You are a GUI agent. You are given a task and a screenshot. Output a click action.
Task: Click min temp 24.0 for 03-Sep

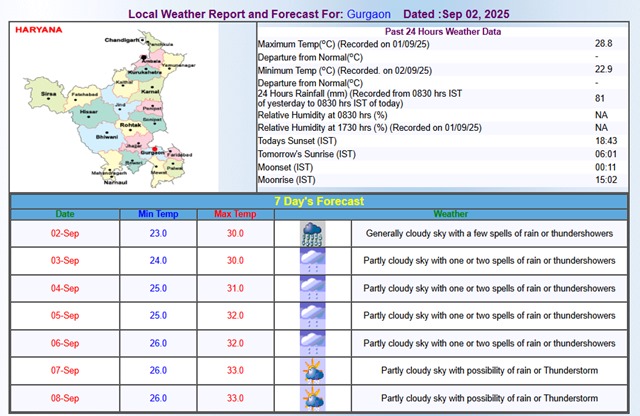pos(158,260)
